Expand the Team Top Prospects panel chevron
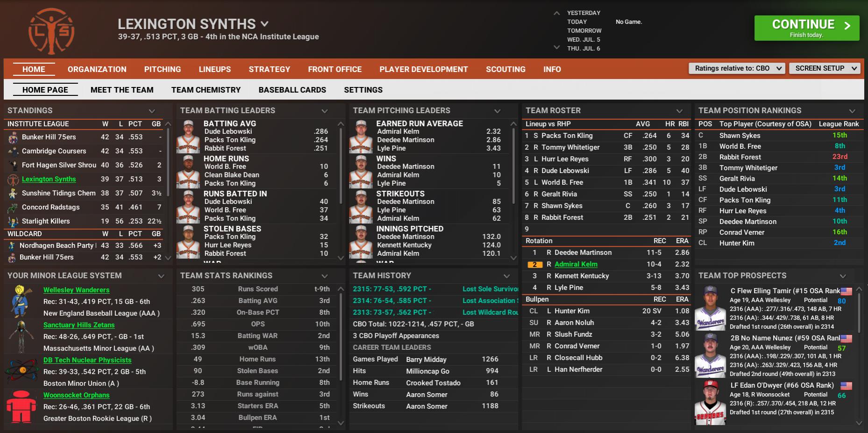The image size is (868, 433). (x=843, y=276)
